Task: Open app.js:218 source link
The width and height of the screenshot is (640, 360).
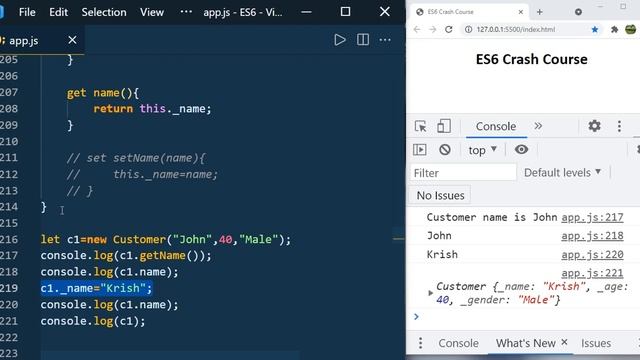Action: click(592, 236)
